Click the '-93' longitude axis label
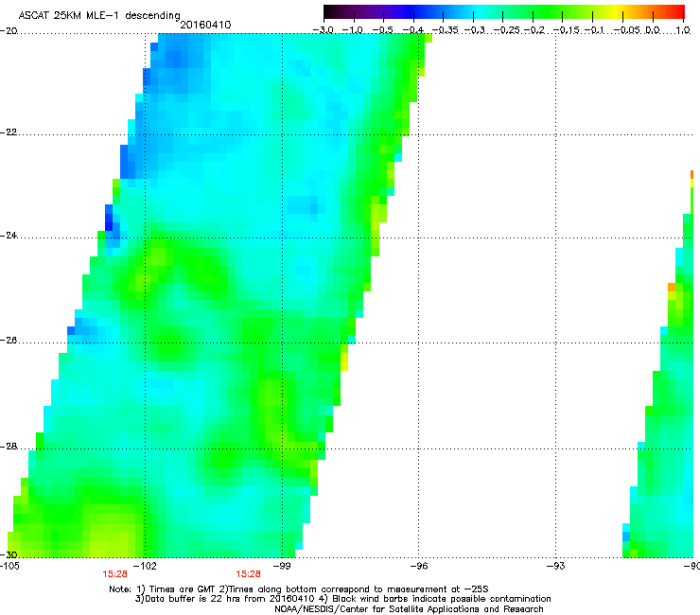700x615 pixels. (555, 566)
